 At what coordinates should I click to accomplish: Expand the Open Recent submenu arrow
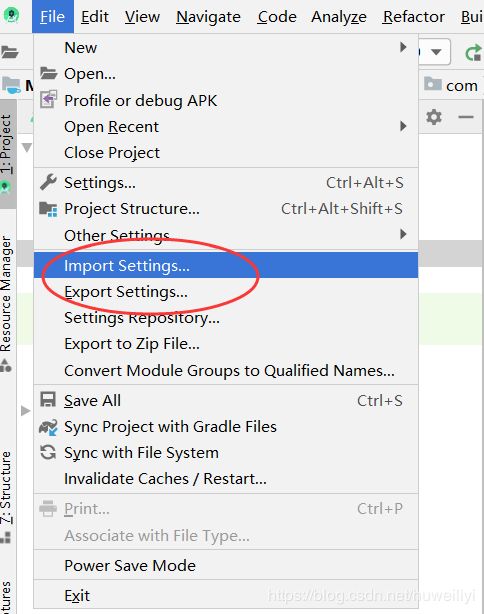click(x=403, y=126)
